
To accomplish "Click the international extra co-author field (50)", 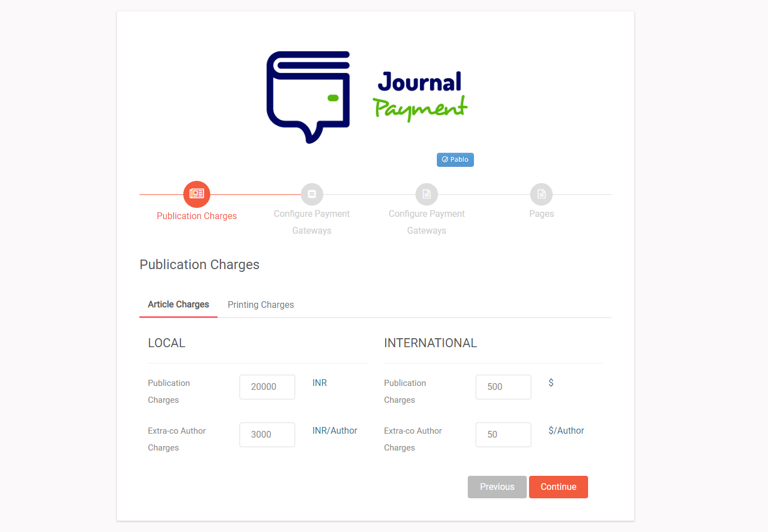I will click(x=503, y=435).
